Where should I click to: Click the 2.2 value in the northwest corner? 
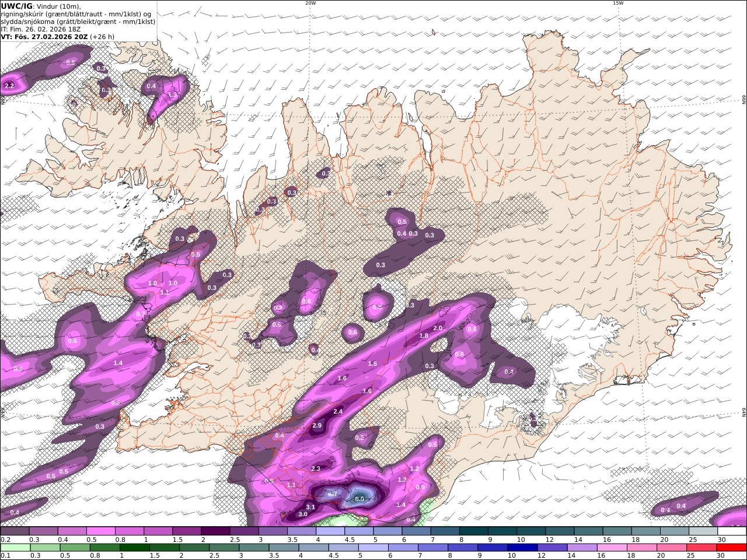pos(9,86)
